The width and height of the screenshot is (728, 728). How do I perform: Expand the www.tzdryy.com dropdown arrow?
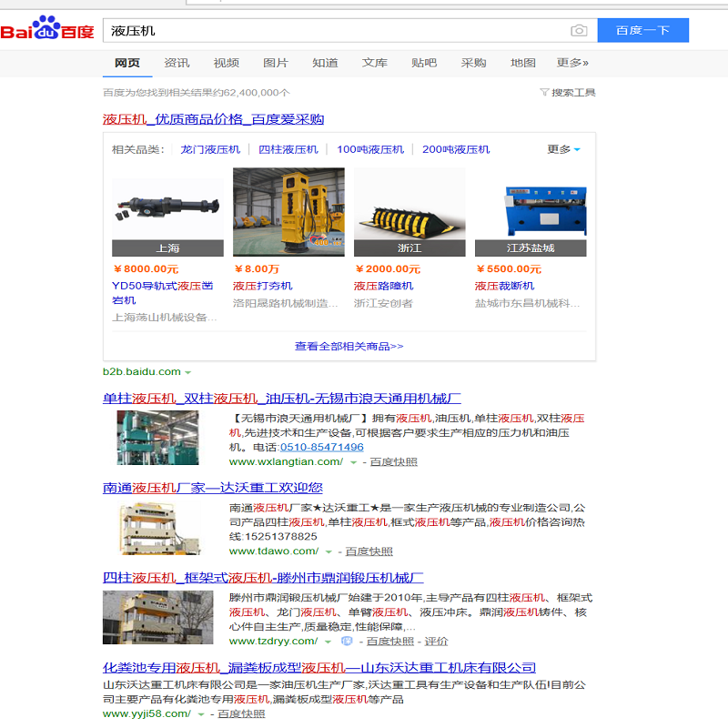click(x=328, y=642)
